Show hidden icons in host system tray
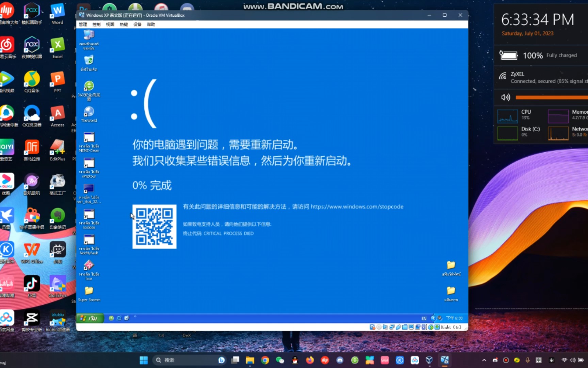Viewport: 588px width, 368px height. click(x=484, y=360)
